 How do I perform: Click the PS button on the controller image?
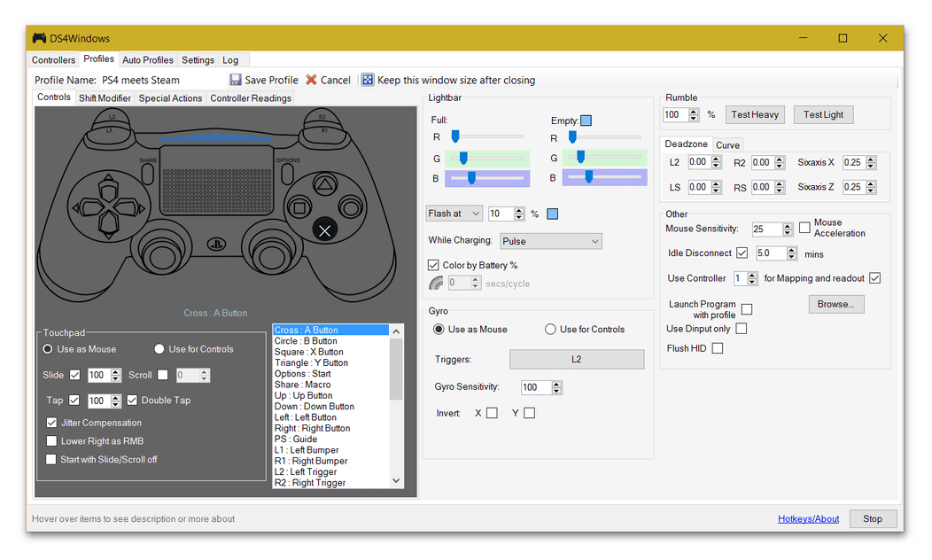214,244
